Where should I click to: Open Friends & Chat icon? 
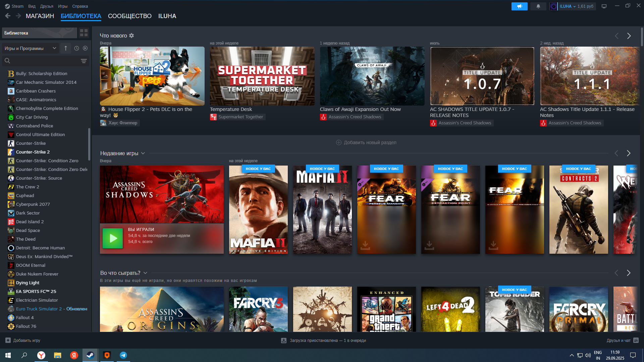[x=636, y=340]
